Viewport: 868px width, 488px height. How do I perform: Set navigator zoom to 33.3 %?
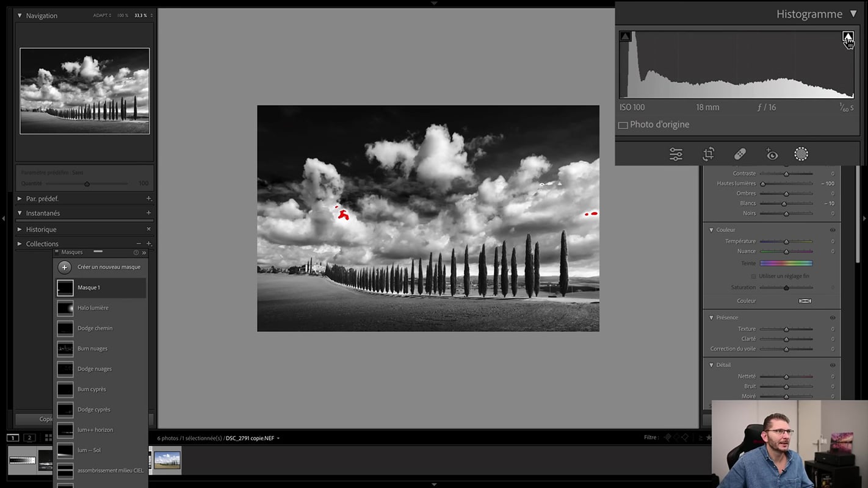(141, 15)
